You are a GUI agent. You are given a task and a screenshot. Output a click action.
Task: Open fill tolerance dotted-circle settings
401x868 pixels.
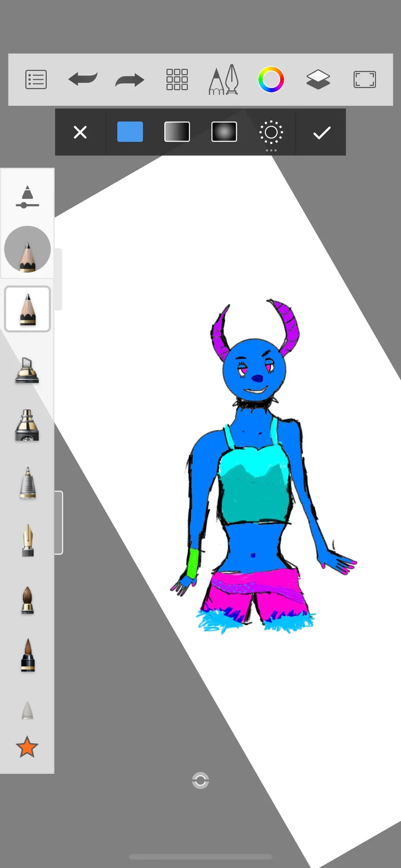click(x=271, y=133)
